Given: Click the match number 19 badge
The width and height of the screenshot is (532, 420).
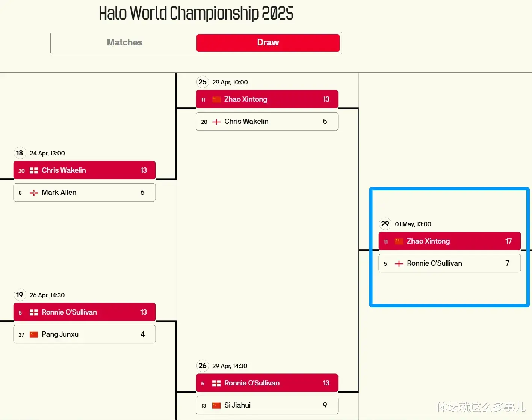Looking at the screenshot, I should coord(20,295).
